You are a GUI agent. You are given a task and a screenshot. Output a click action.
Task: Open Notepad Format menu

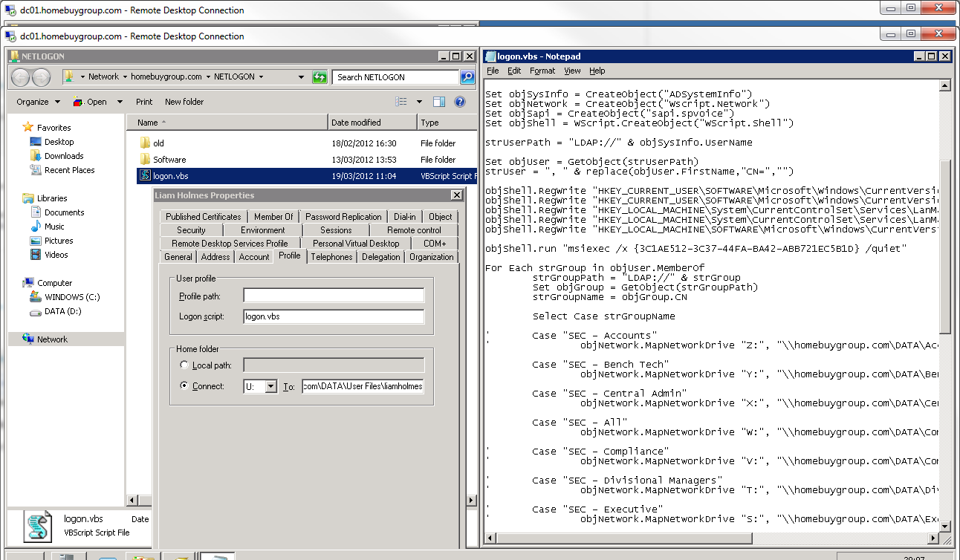(x=542, y=71)
